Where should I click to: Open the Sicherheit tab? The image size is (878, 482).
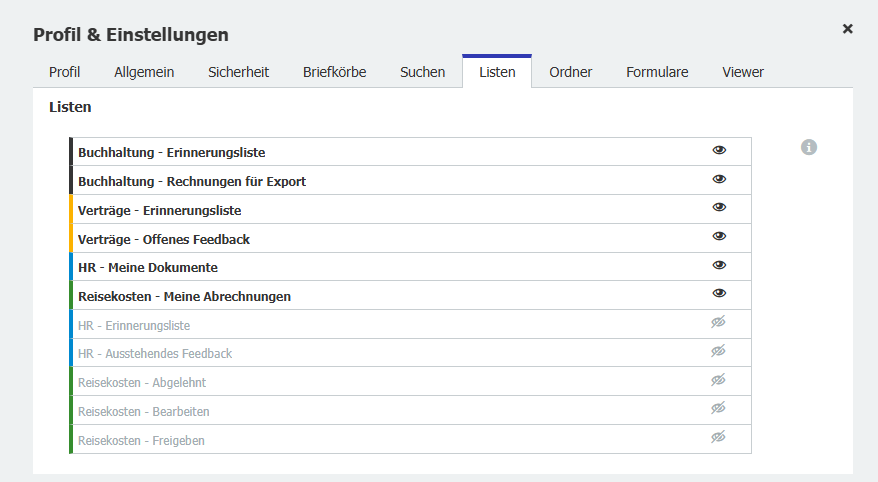click(x=238, y=72)
